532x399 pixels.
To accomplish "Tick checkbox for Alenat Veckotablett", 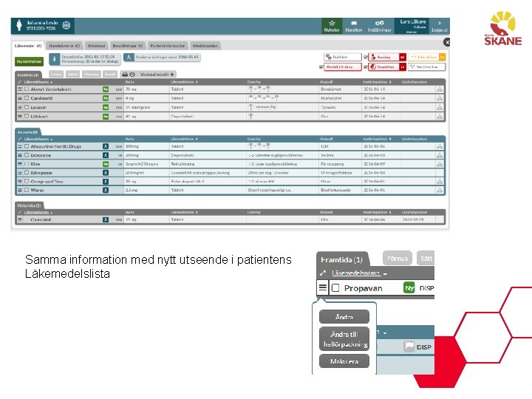I will (27, 89).
